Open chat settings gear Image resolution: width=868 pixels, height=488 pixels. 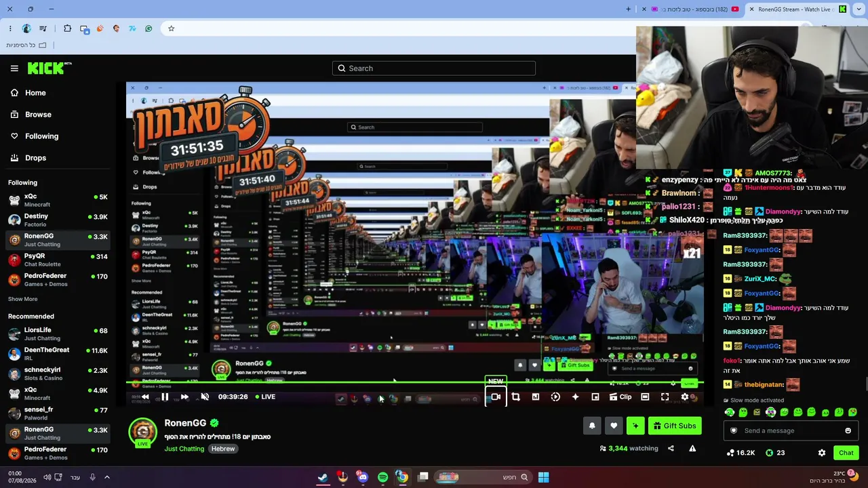click(822, 453)
